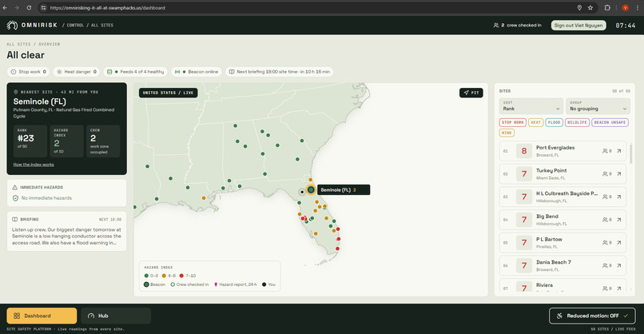Viewport: 644px width, 334px height.
Task: Open the Group No grouping dropdown
Action: [x=598, y=106]
